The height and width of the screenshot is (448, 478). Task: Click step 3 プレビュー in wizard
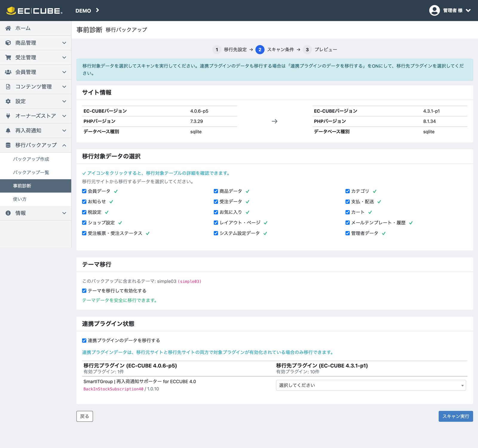(x=320, y=50)
